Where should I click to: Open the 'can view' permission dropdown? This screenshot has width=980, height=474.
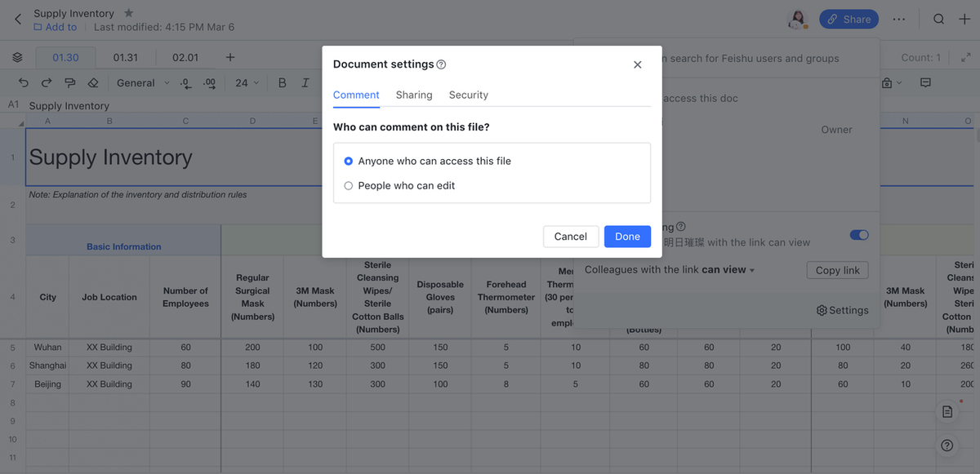click(x=728, y=270)
